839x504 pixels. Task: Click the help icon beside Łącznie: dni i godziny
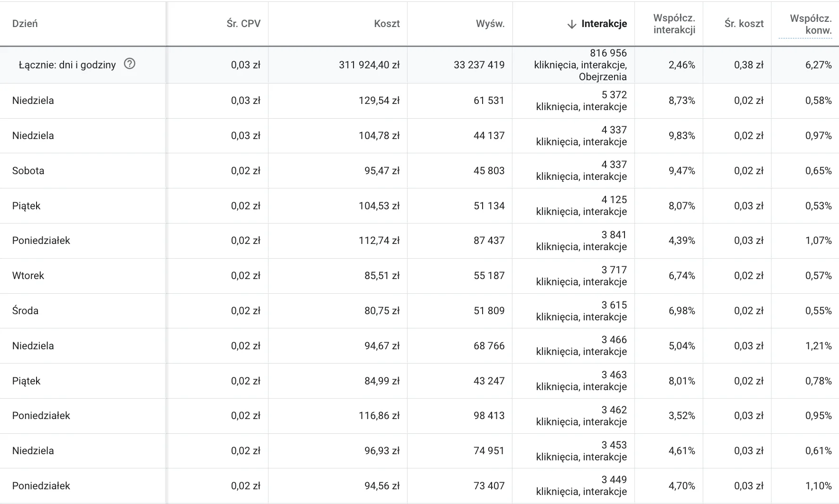[x=130, y=64]
